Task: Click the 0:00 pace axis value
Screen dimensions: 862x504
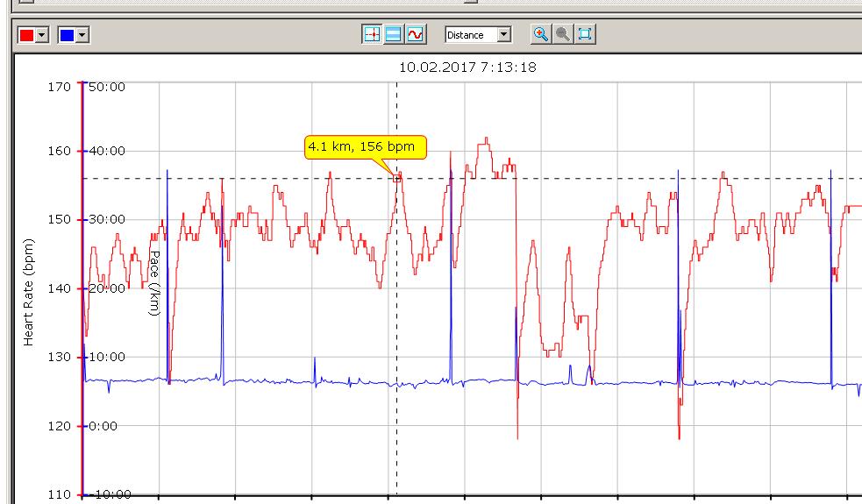Action: [103, 426]
